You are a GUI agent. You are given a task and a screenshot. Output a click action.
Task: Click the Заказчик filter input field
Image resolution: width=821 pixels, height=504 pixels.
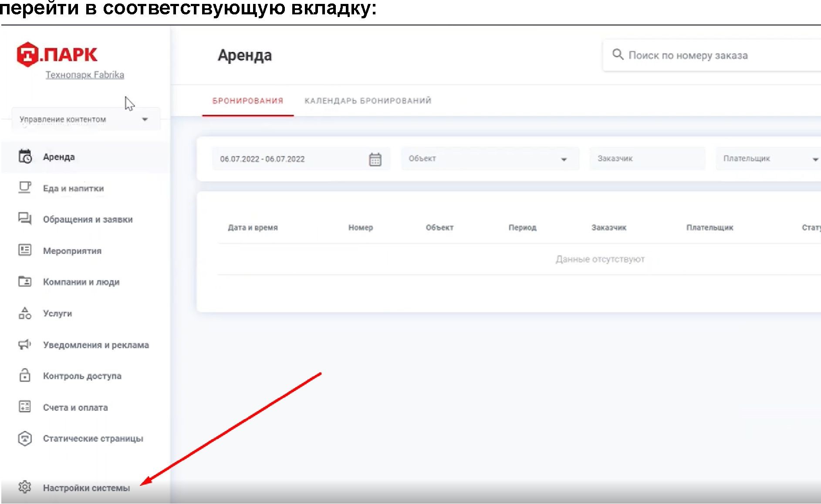(647, 159)
